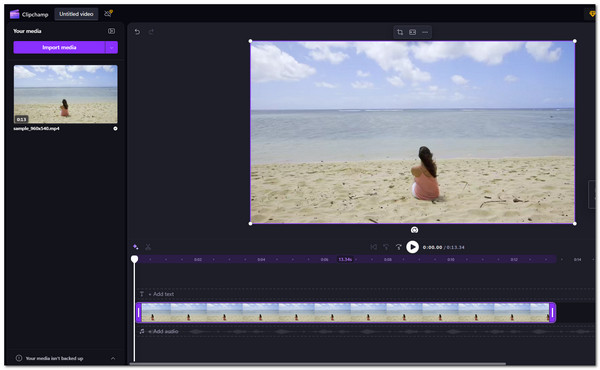Click the rotate handle below preview
This screenshot has height=370, width=600.
click(x=414, y=230)
